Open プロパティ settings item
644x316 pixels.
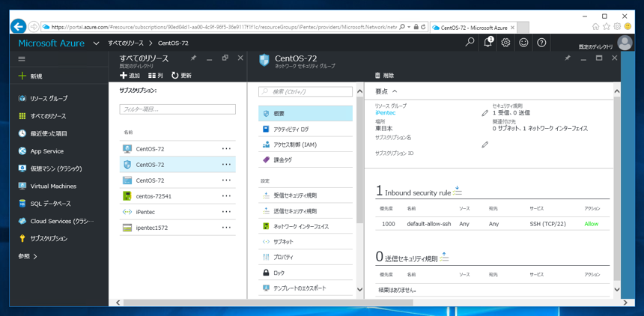(306, 258)
